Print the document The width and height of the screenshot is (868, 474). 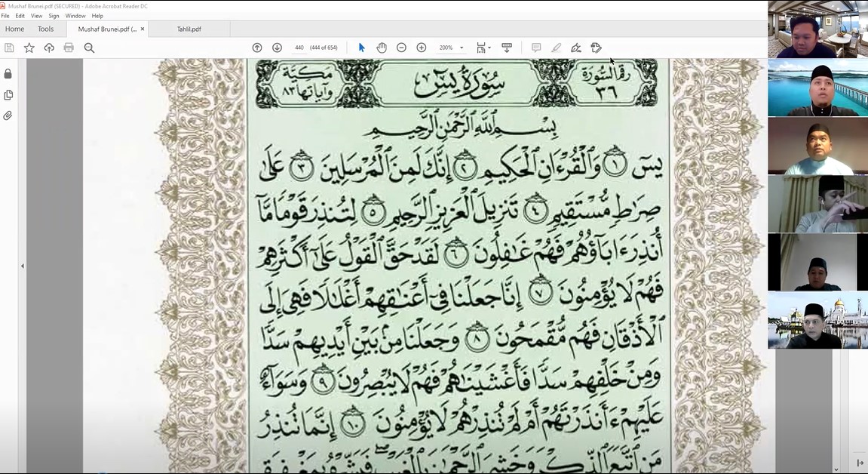coord(69,48)
